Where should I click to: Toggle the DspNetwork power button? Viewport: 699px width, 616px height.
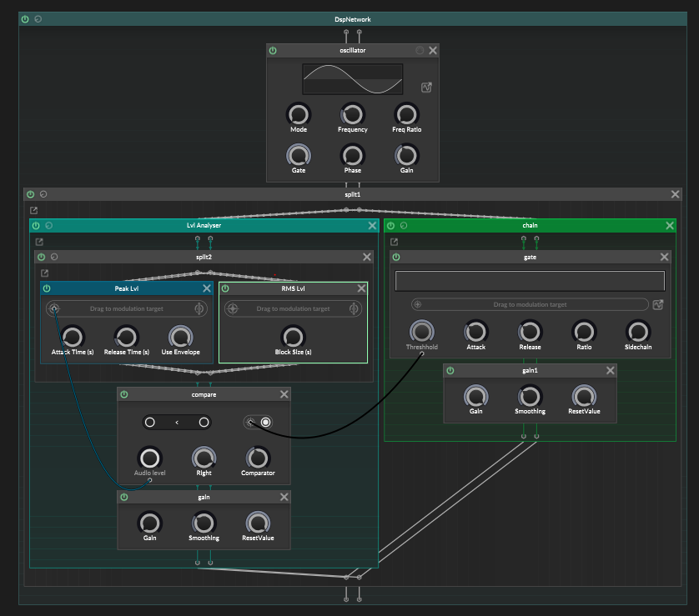tap(25, 19)
